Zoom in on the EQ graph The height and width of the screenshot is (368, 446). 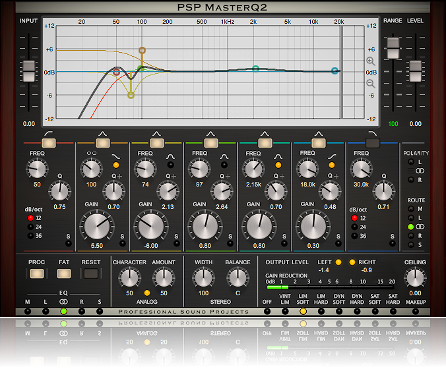pos(370,61)
